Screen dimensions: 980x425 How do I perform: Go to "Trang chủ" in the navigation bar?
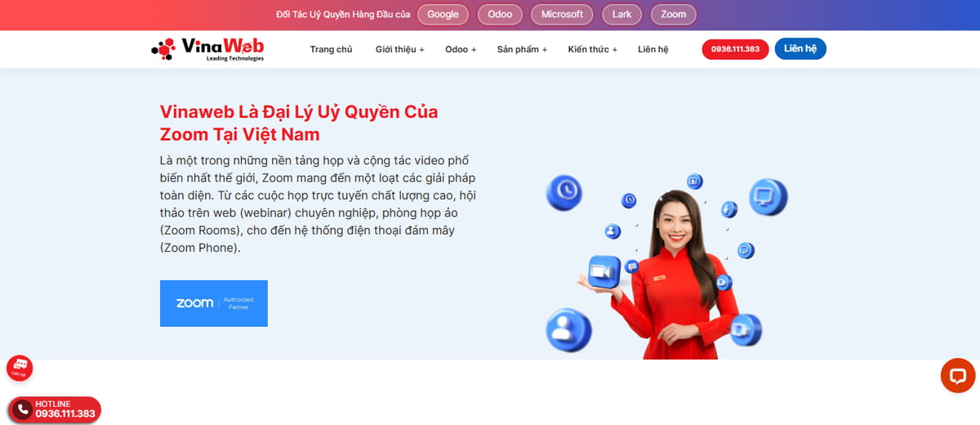(331, 50)
